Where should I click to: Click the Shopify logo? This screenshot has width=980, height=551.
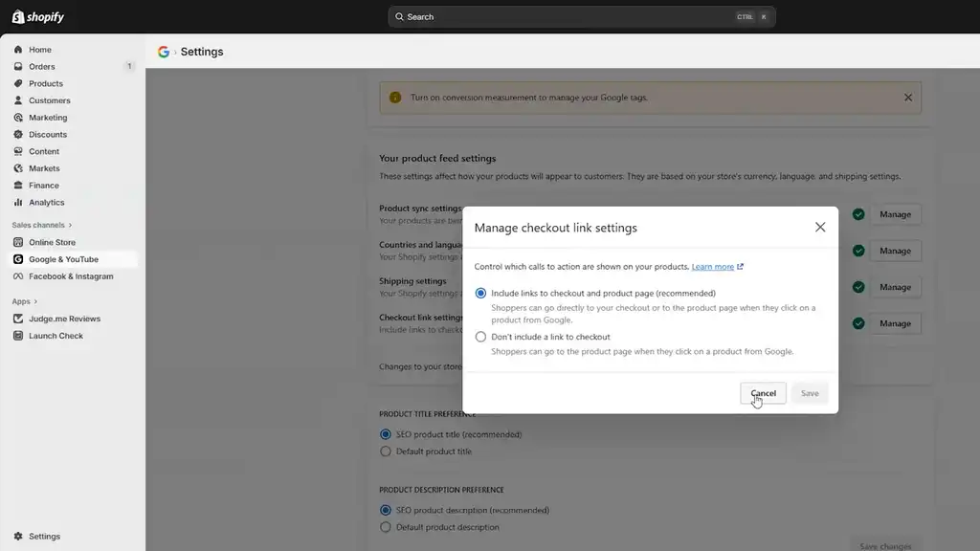[36, 15]
